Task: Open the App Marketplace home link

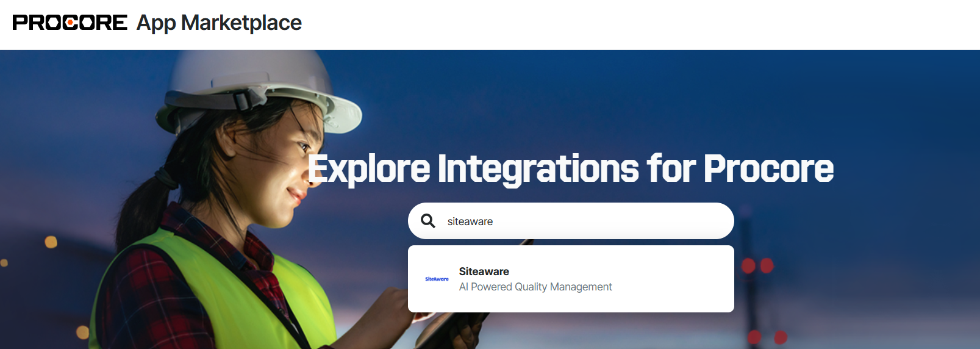Action: [x=219, y=23]
